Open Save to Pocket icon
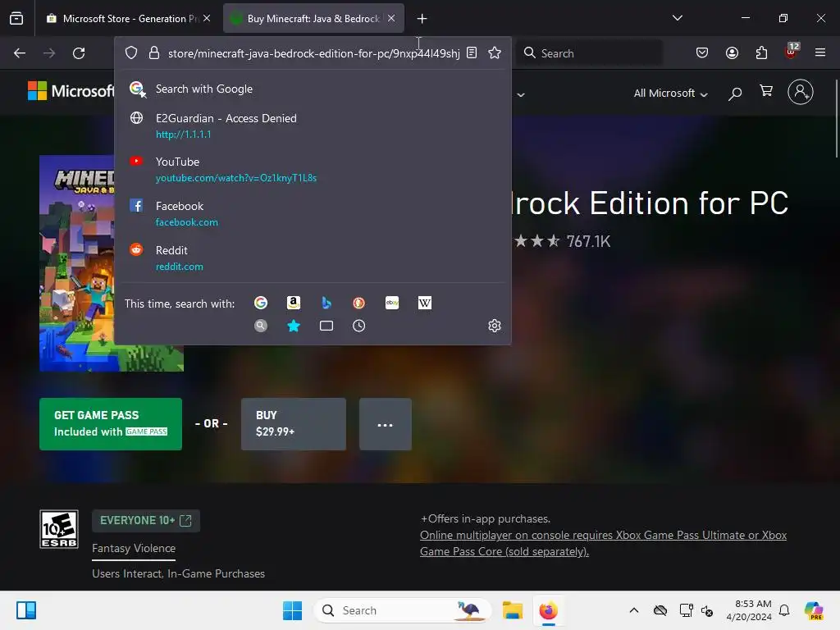Viewport: 840px width, 630px height. coord(702,52)
